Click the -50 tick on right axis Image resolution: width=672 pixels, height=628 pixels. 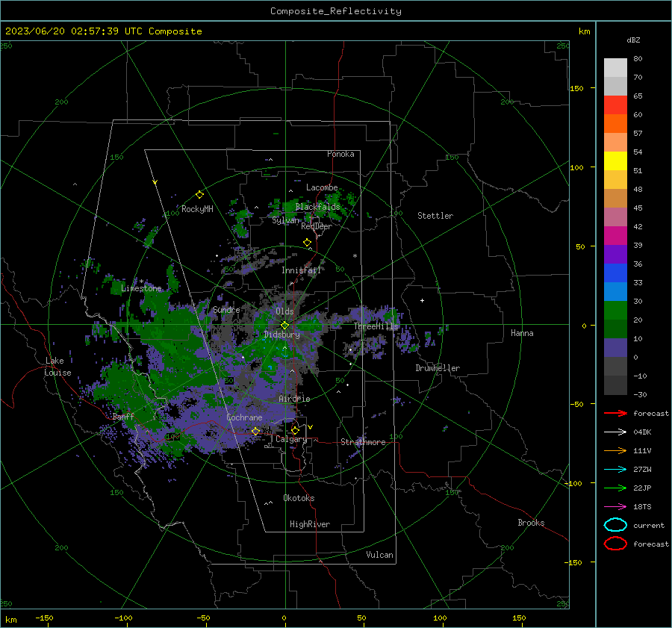pos(576,404)
